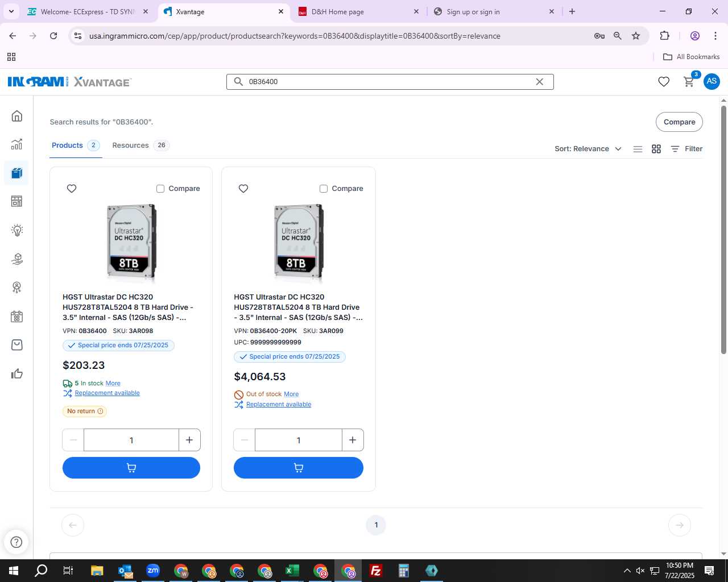This screenshot has height=582, width=728.
Task: Open browser tab search dropdown arrow
Action: (11, 11)
